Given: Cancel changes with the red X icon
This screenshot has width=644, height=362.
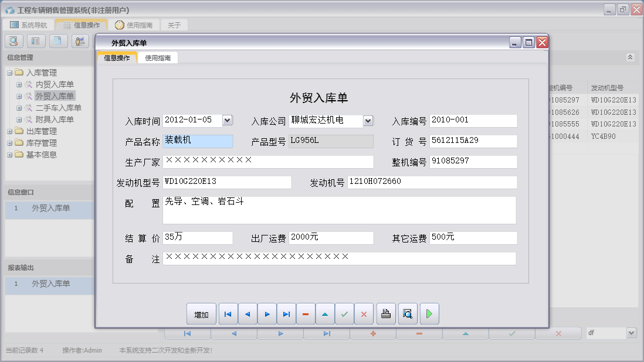Looking at the screenshot, I should pos(364,313).
